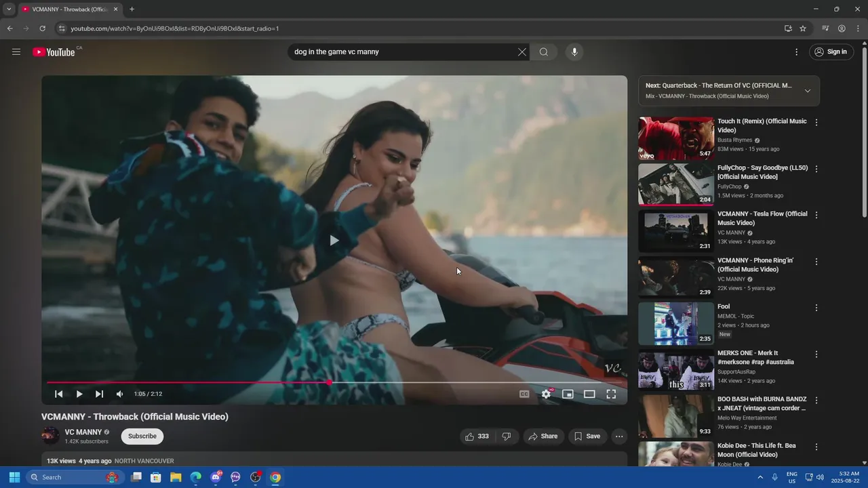Sign in to YouTube

tap(831, 52)
